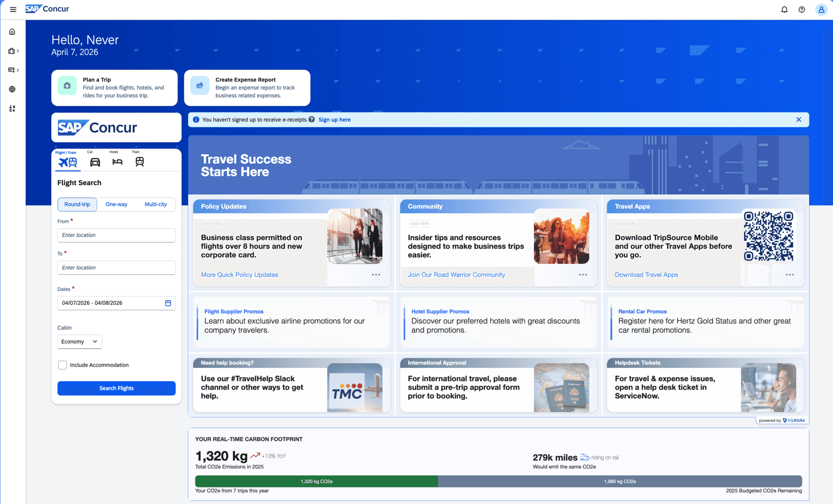Click the powered by tripkicks badge
This screenshot has height=504, width=833.
pyautogui.click(x=782, y=420)
